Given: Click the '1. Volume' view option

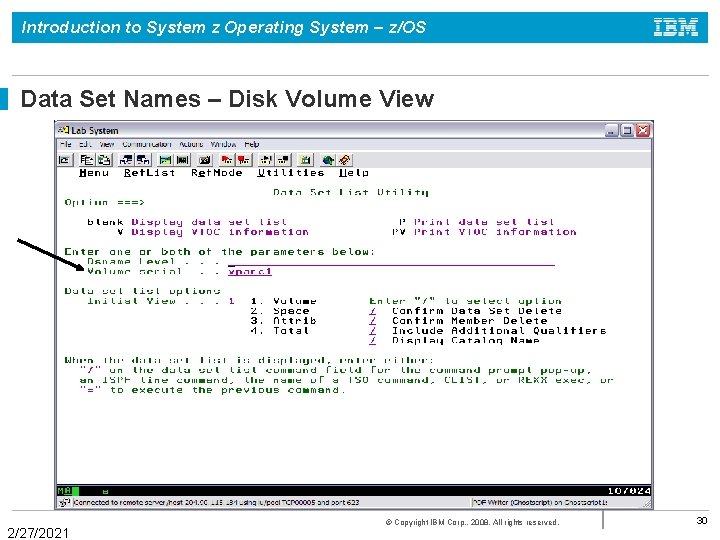Looking at the screenshot, I should (283, 301).
